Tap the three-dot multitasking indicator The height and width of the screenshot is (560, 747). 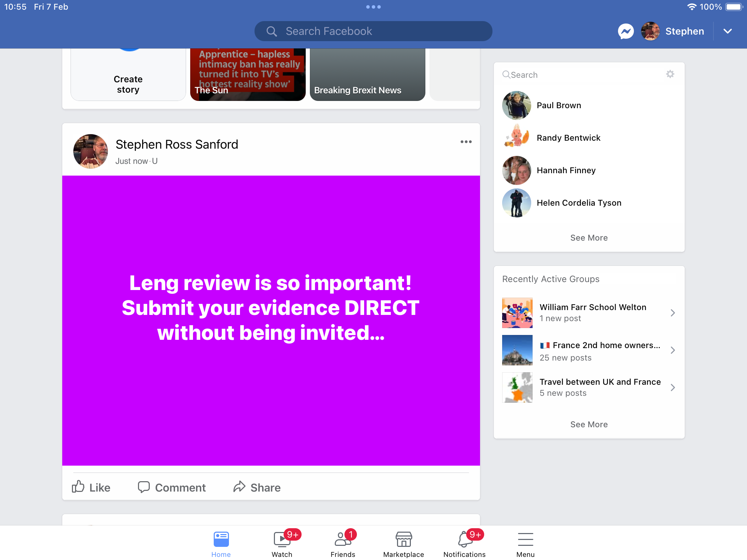373,7
